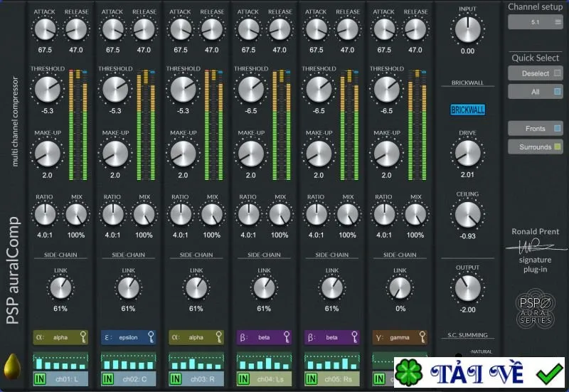Click the Channel setup hamburger menu icon
This screenshot has height=392, width=569.
[x=558, y=22]
